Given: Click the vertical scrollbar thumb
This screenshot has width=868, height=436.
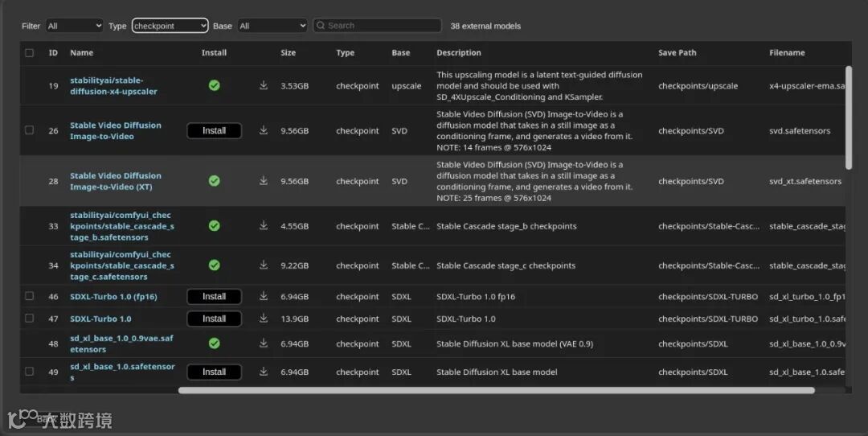Looking at the screenshot, I should tap(849, 117).
